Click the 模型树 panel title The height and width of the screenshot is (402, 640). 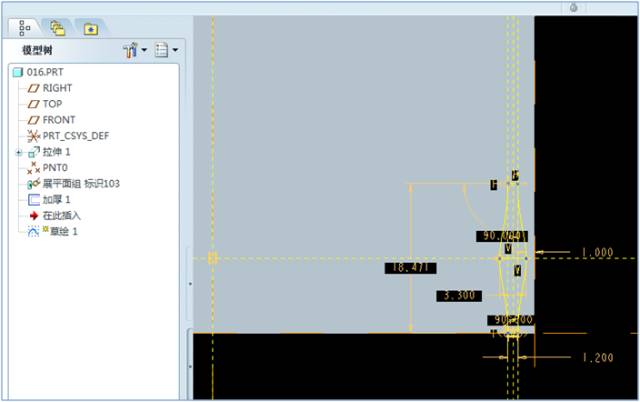tap(37, 51)
